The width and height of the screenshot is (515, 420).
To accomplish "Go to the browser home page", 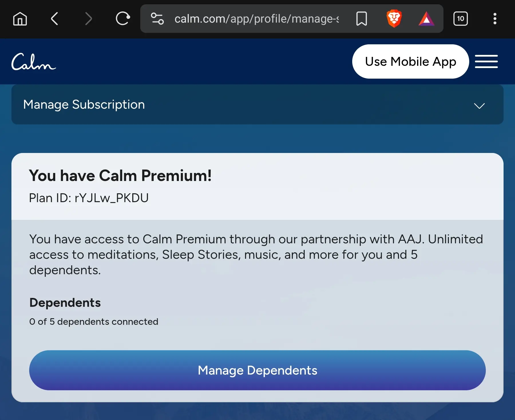I will click(x=20, y=19).
